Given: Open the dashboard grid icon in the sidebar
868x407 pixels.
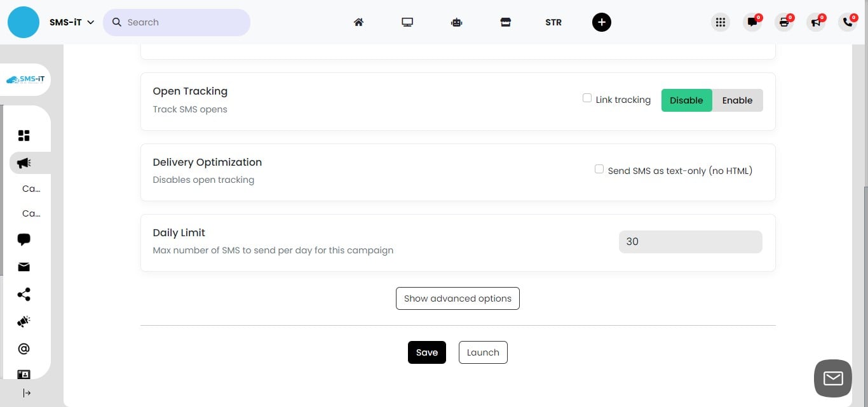Looking at the screenshot, I should pyautogui.click(x=24, y=135).
